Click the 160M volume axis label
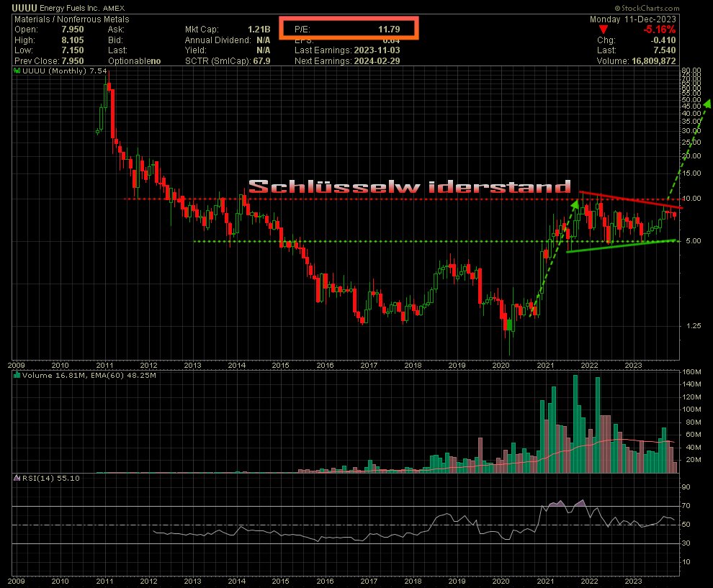The height and width of the screenshot is (588, 713). point(694,372)
